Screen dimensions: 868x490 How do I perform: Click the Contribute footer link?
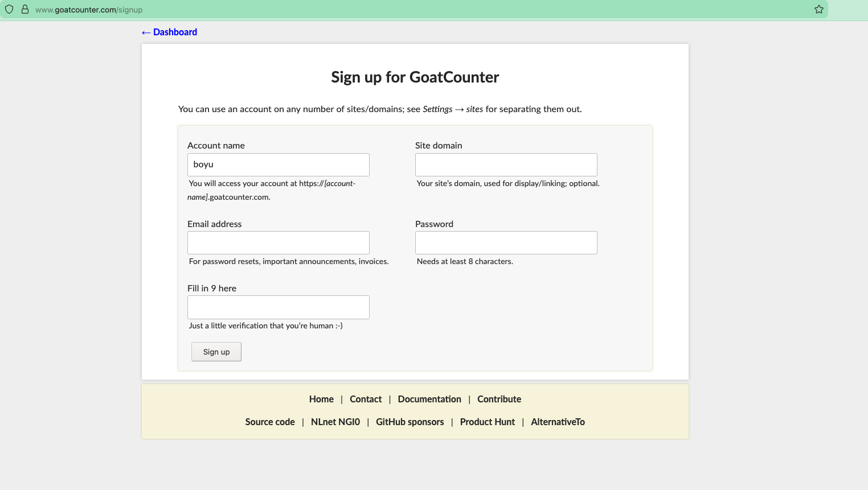pyautogui.click(x=499, y=400)
